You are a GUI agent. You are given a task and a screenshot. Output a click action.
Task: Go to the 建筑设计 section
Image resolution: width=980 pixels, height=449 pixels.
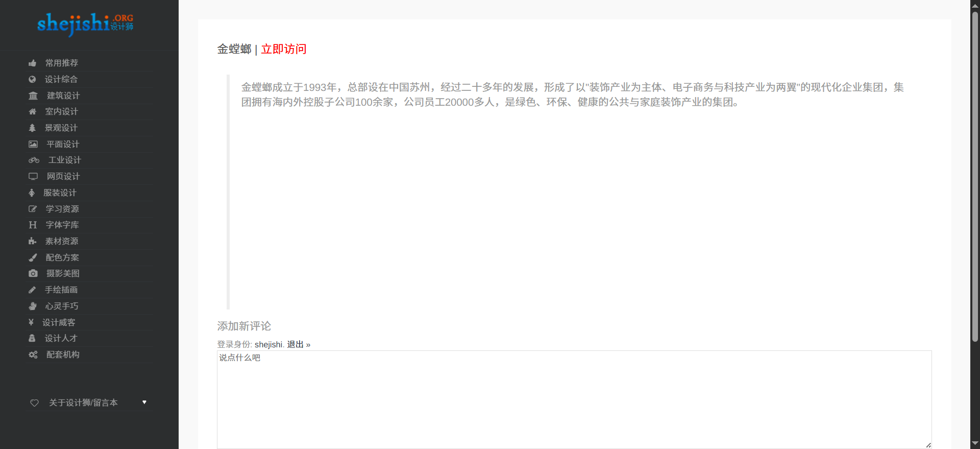coord(63,96)
